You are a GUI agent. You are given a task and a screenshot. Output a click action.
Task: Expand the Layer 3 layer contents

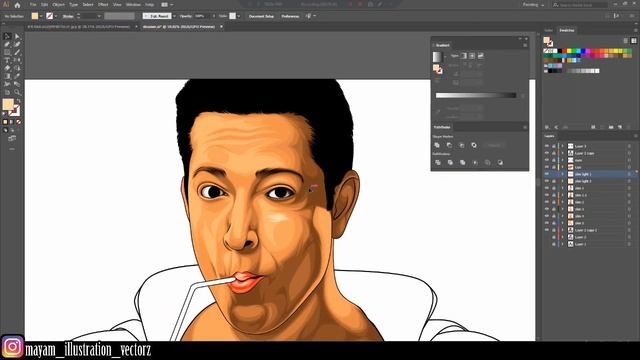pyautogui.click(x=562, y=146)
